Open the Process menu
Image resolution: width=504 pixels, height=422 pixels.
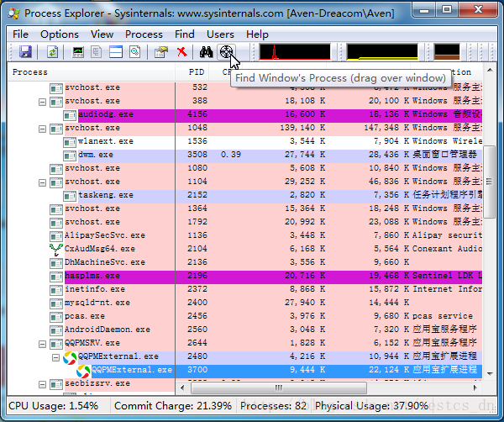click(x=144, y=34)
